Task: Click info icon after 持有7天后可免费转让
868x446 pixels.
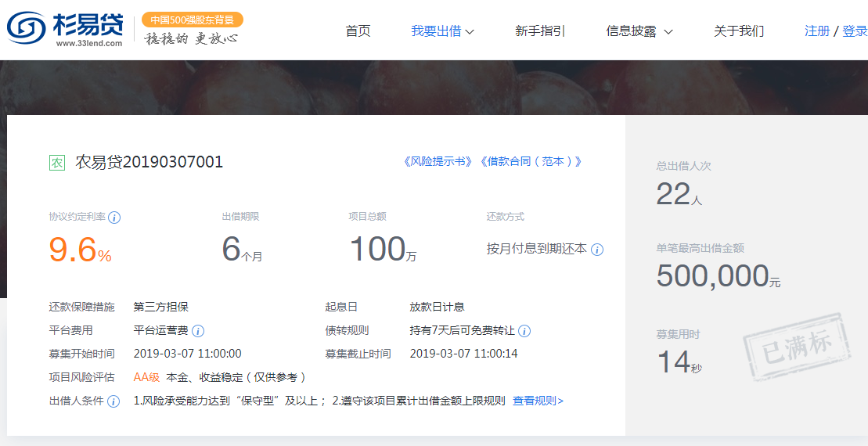Action: 524,331
